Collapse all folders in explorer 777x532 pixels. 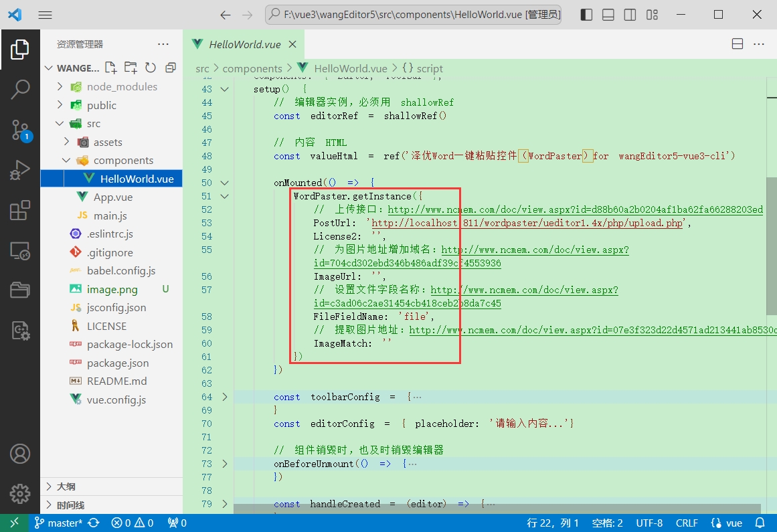coord(171,68)
